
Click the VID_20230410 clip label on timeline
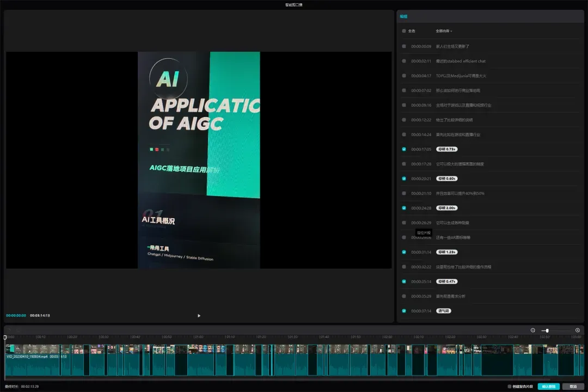[x=27, y=357]
